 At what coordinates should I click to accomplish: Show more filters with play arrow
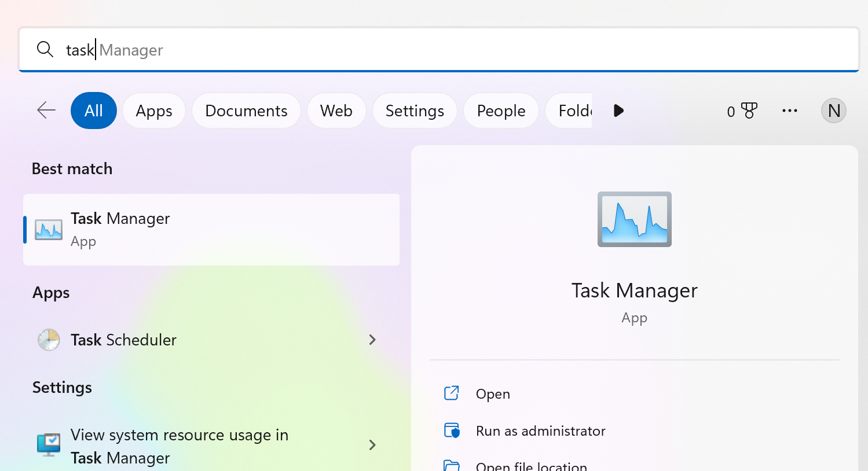point(618,111)
